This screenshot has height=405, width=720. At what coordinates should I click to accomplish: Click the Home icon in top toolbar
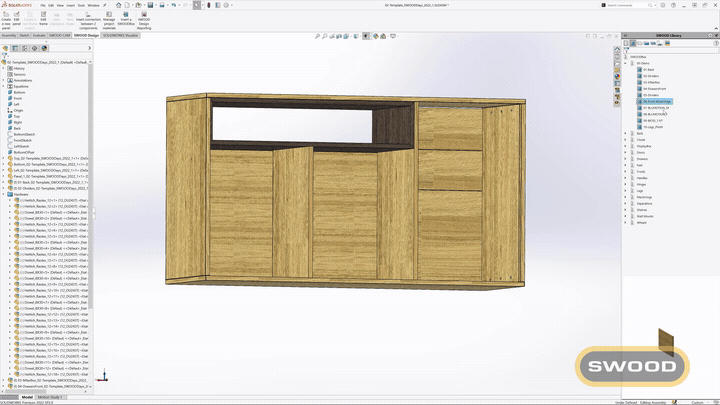coord(118,5)
